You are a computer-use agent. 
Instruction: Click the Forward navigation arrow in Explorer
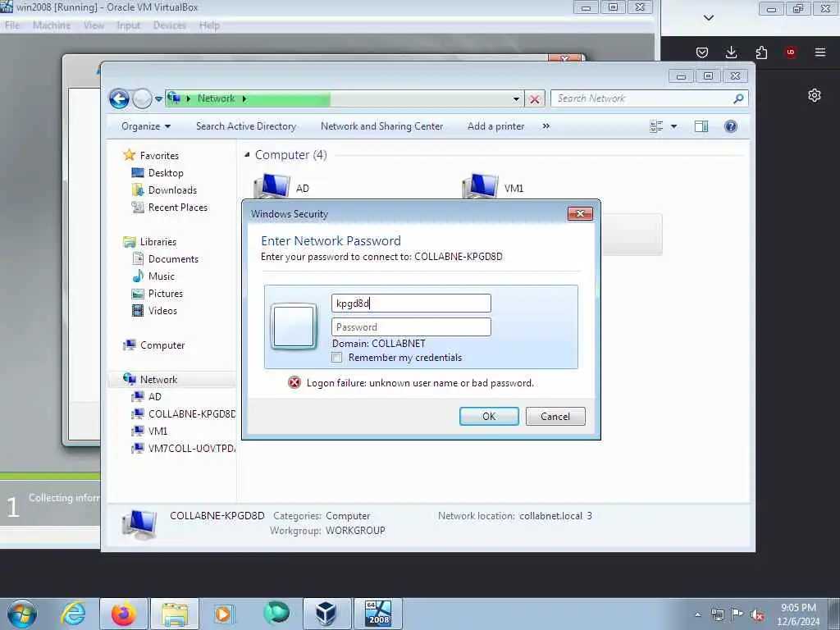[142, 98]
